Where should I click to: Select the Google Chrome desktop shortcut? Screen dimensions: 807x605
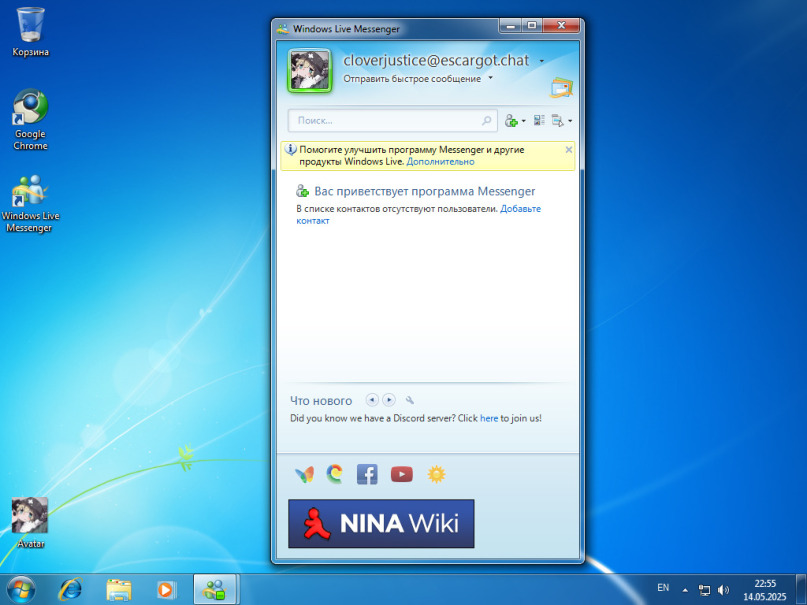coord(30,119)
